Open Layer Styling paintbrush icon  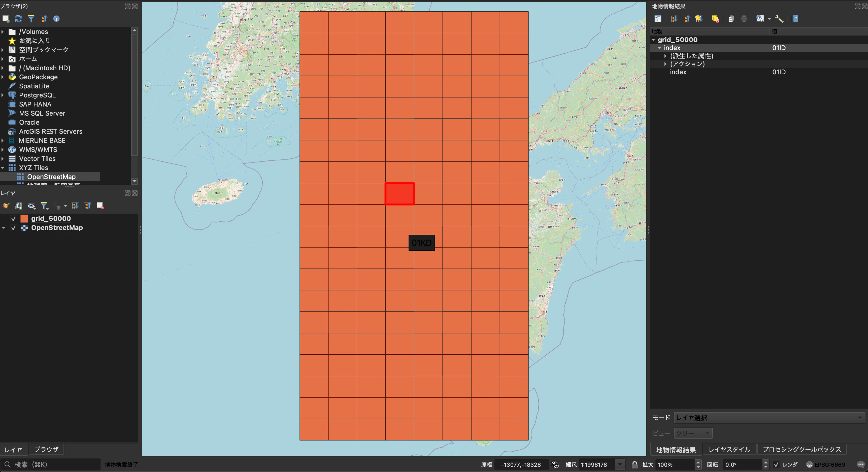point(6,206)
